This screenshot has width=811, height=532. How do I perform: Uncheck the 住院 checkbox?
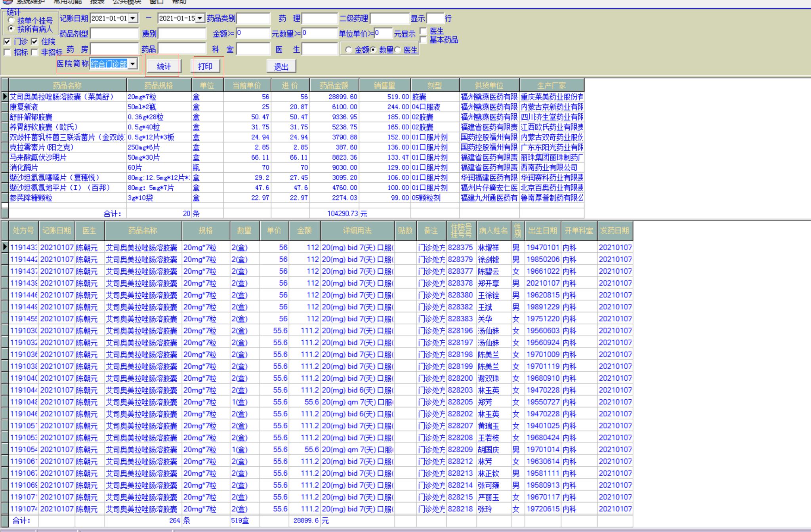click(35, 42)
